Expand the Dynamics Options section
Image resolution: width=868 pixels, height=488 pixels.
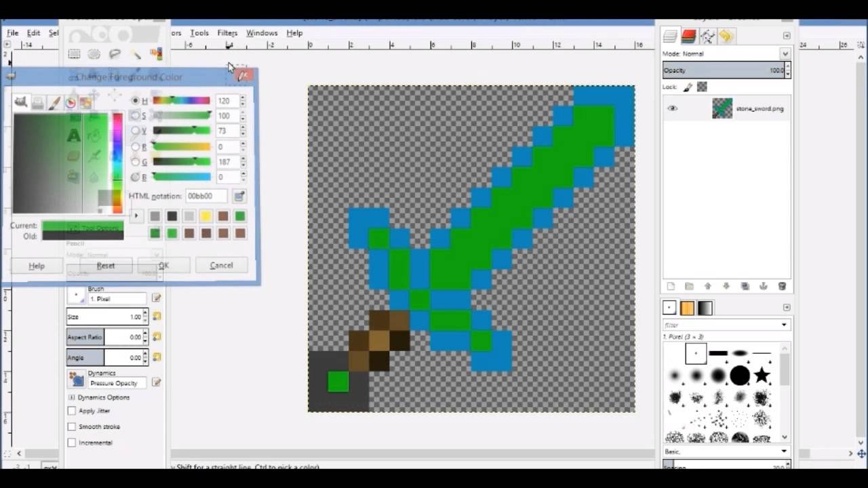(x=72, y=397)
